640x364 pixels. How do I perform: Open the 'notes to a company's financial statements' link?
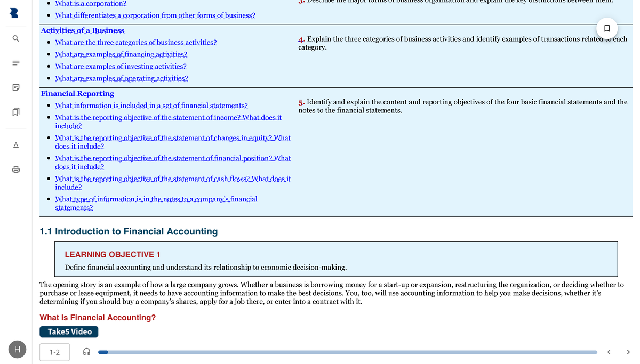click(156, 199)
